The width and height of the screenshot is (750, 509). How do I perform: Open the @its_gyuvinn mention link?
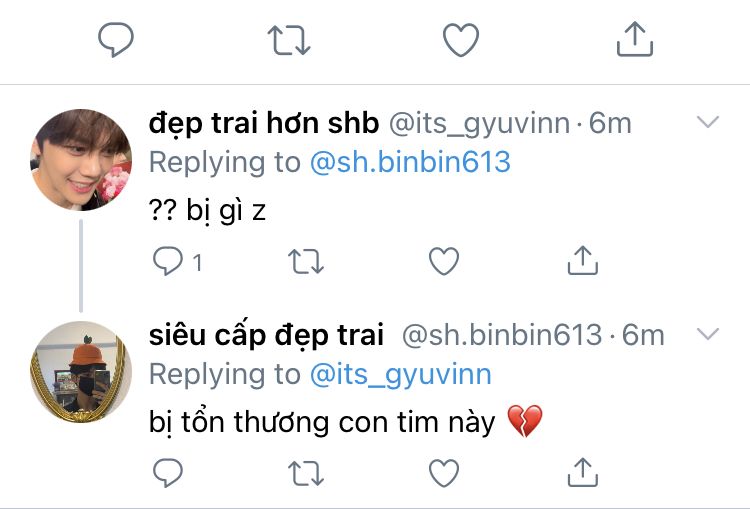pyautogui.click(x=401, y=374)
